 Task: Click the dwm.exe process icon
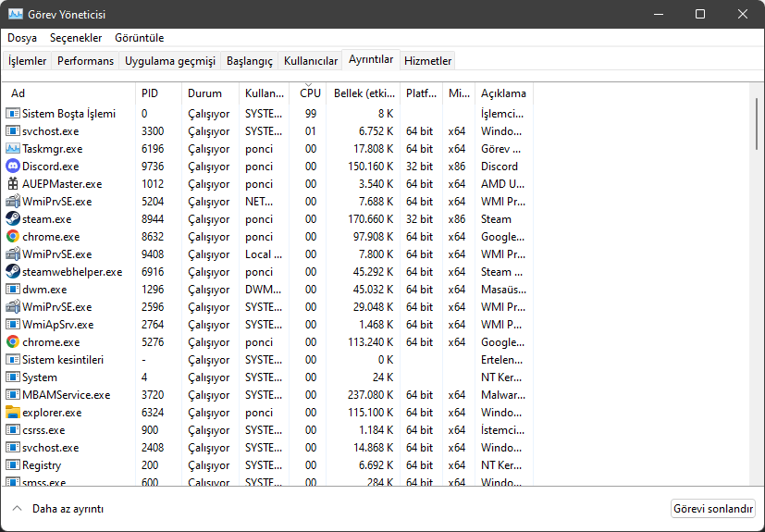(13, 290)
